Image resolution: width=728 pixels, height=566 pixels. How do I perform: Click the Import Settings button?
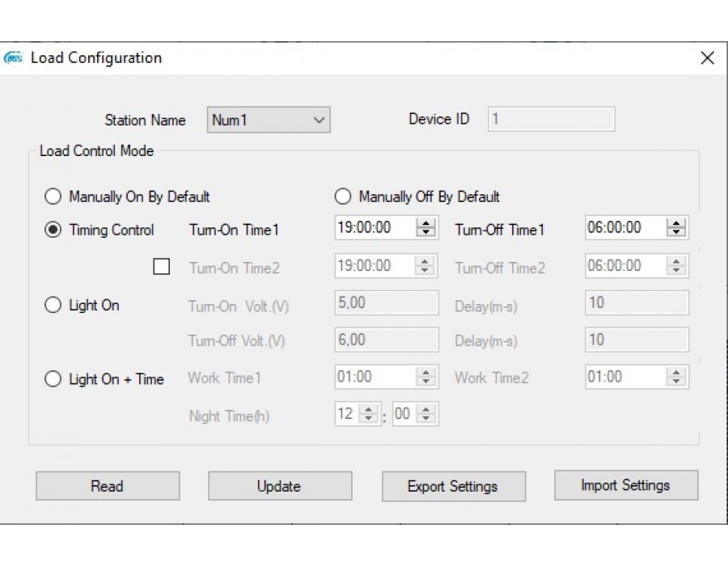pos(625,485)
